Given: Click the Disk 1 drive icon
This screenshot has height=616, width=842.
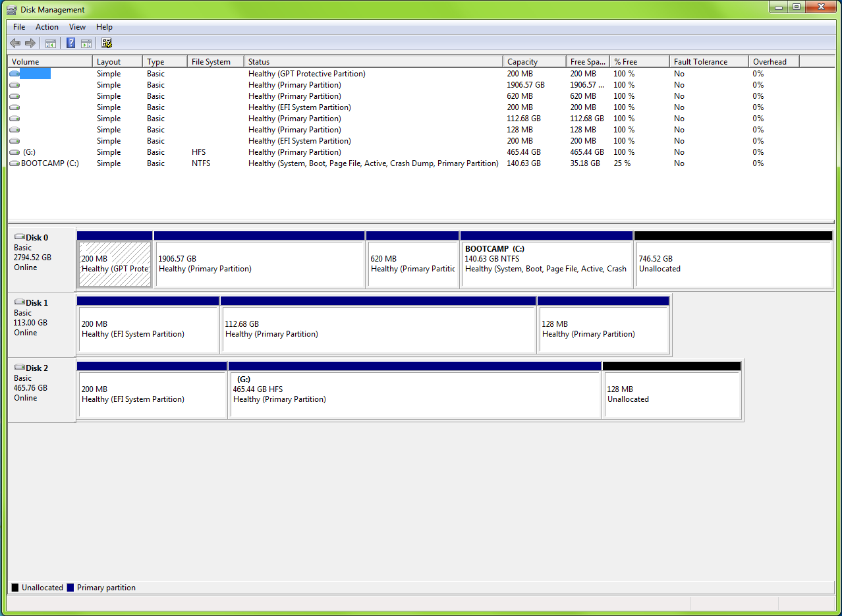Looking at the screenshot, I should point(19,302).
